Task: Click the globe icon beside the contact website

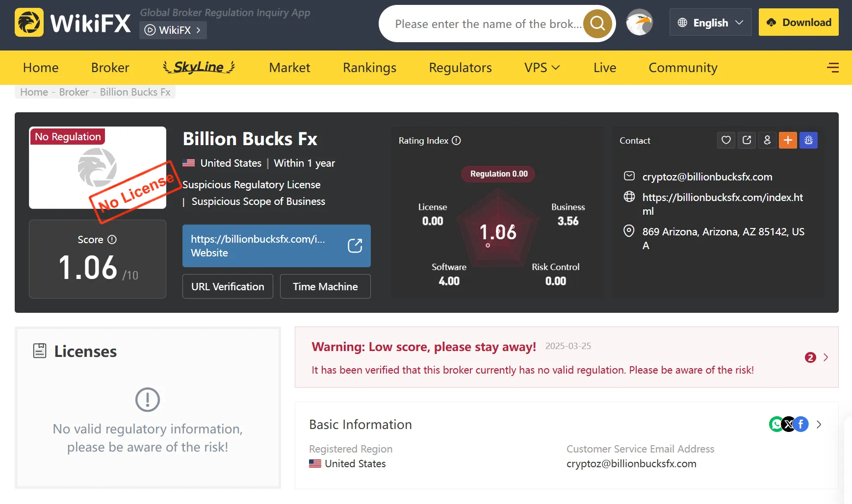Action: coord(629,197)
